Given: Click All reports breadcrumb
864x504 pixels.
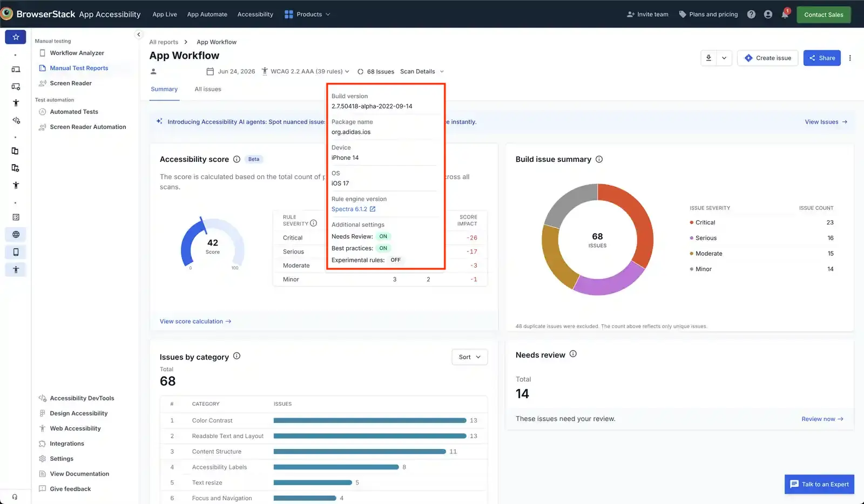Looking at the screenshot, I should 164,42.
